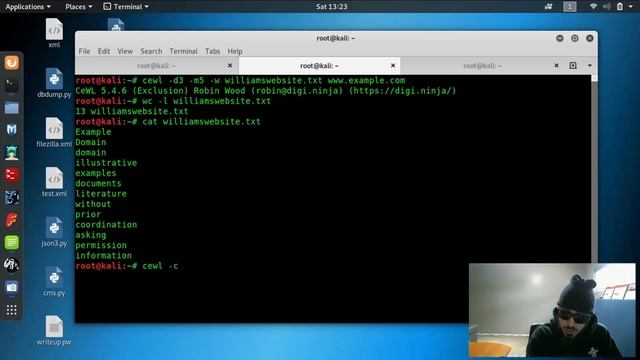Viewport: 640px width, 360px height.
Task: Click the 'cat williamswebsite.txt' command line
Action: pos(168,122)
